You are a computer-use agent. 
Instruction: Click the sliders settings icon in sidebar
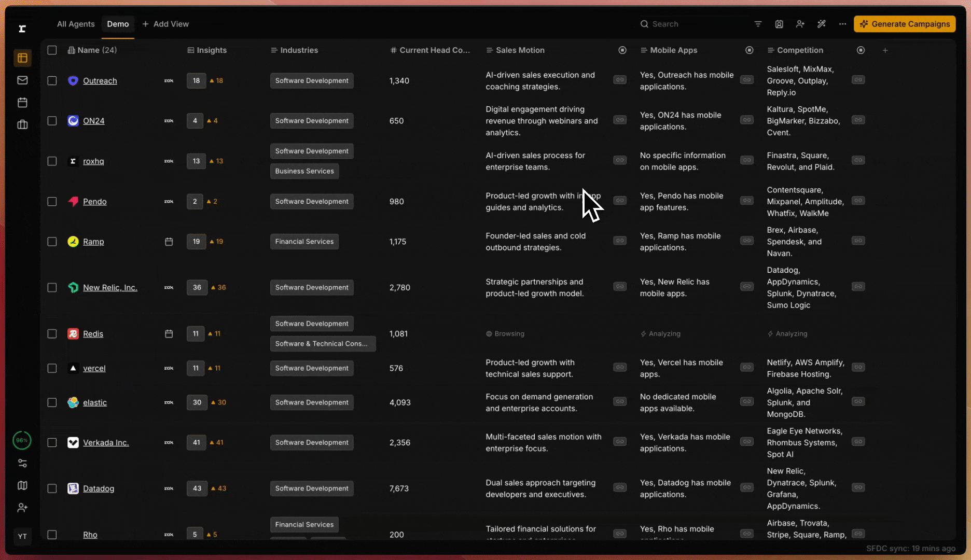coord(22,463)
